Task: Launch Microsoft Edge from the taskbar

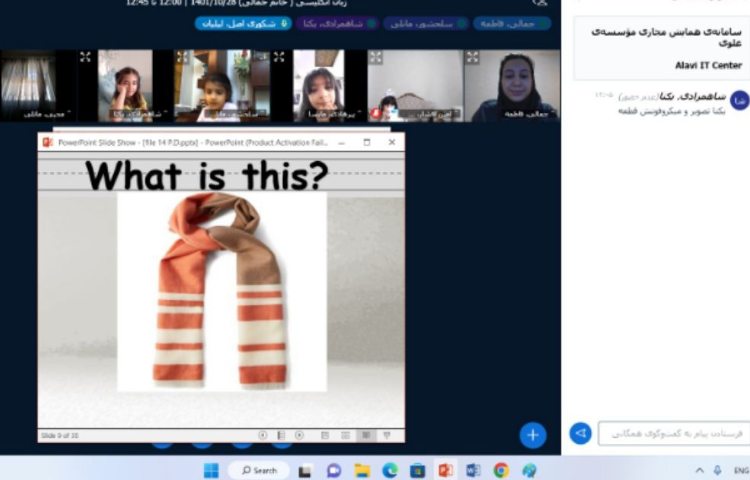Action: 390,471
